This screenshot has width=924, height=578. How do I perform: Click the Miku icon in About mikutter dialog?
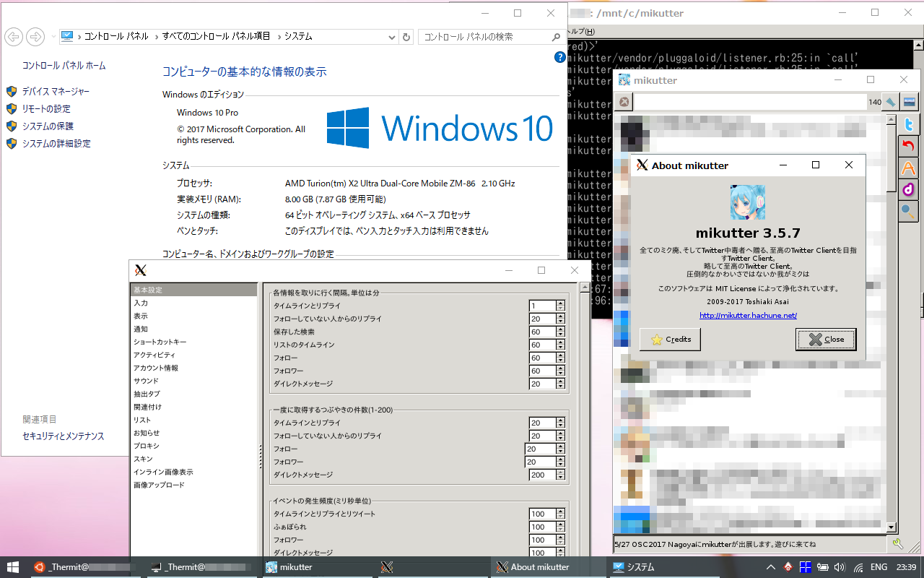point(747,202)
